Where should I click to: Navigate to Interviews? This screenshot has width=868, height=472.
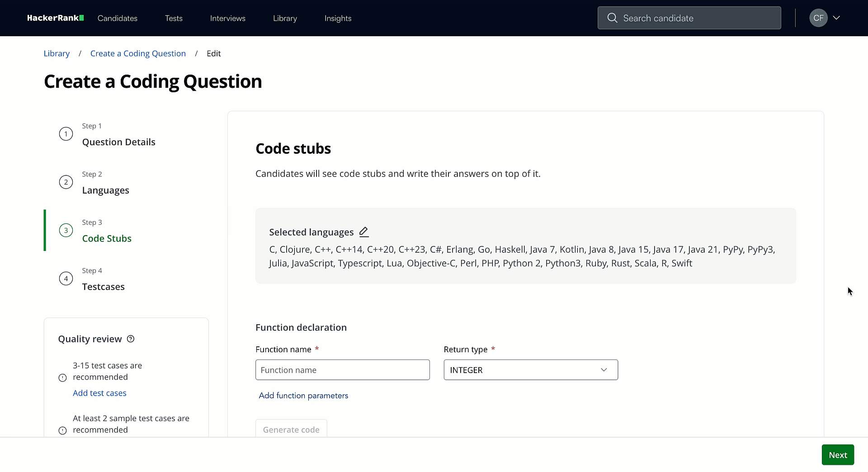pos(227,18)
